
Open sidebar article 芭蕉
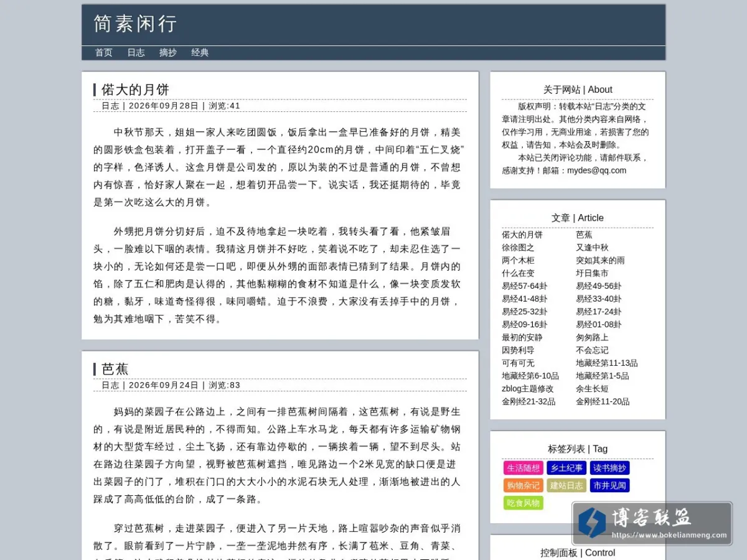[x=584, y=235]
